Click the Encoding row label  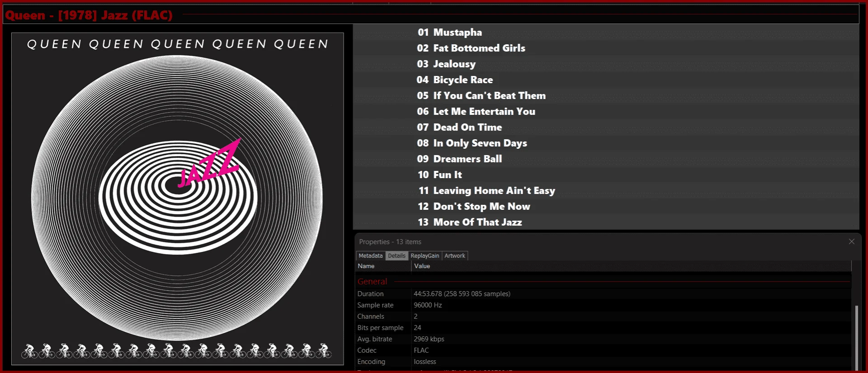[x=371, y=362]
